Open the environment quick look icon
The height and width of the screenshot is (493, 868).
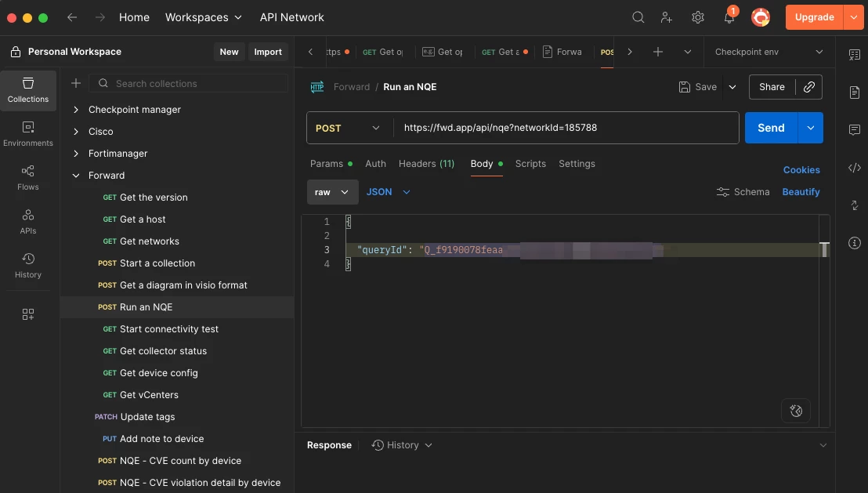click(x=854, y=54)
